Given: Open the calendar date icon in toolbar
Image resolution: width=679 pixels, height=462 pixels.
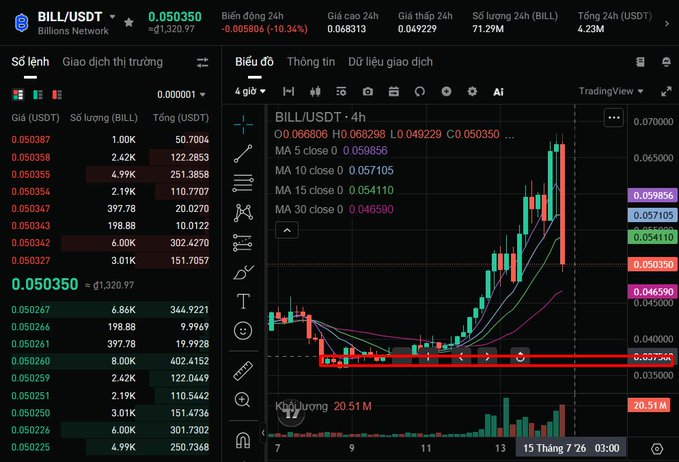Looking at the screenshot, I should click(394, 91).
